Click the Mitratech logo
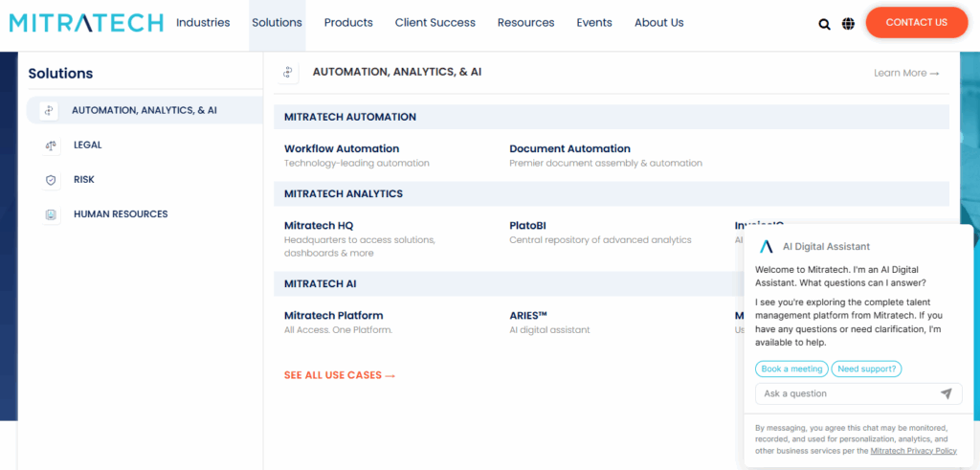This screenshot has width=980, height=470. coord(86,23)
